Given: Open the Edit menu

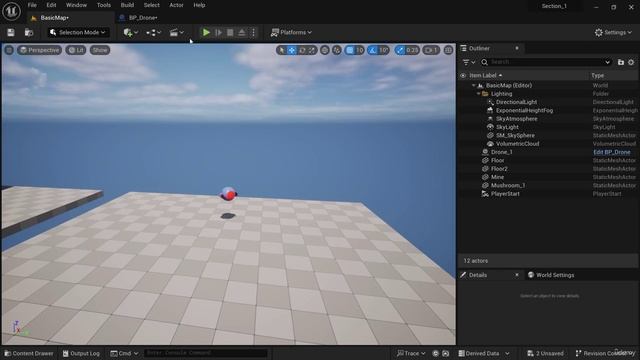Looking at the screenshot, I should coord(51,5).
